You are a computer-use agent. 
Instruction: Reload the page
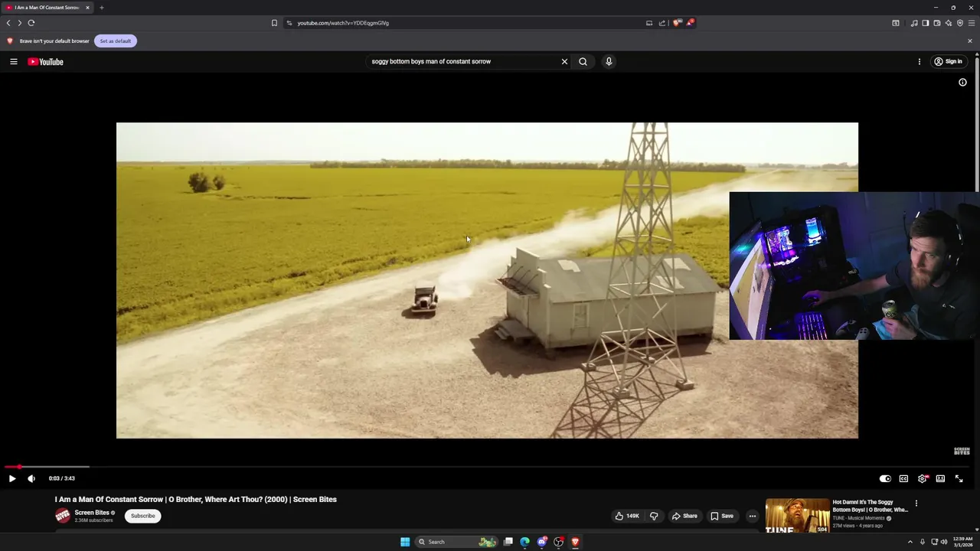[x=31, y=23]
